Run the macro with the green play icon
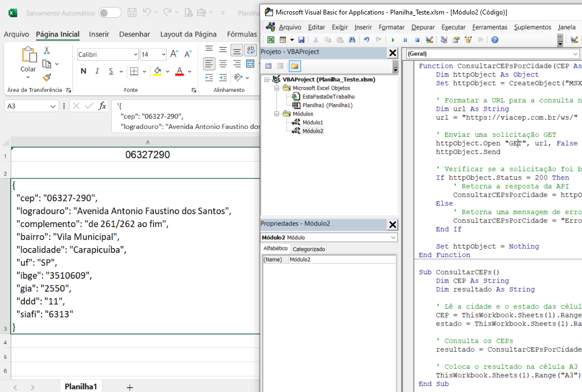Image resolution: width=582 pixels, height=392 pixels. point(393,40)
